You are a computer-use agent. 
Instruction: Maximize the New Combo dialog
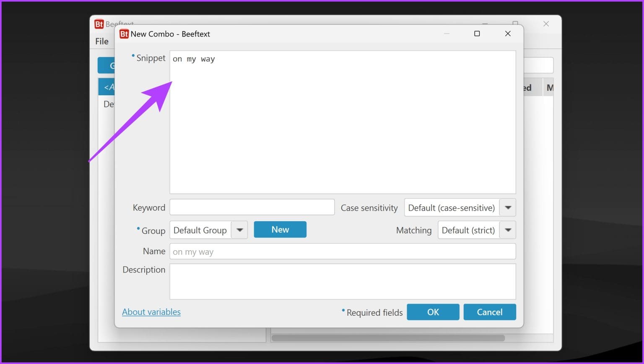pos(477,34)
